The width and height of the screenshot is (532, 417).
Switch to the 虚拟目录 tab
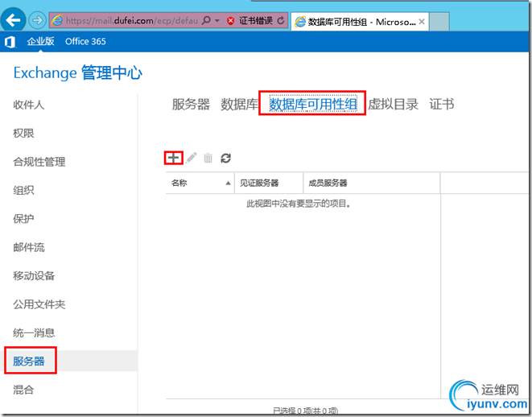[394, 104]
